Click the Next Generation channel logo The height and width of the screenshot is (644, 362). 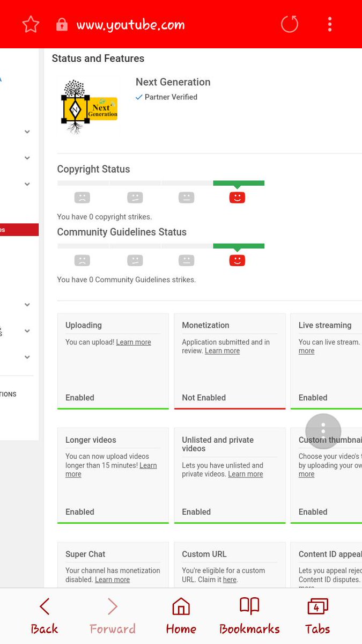click(89, 107)
